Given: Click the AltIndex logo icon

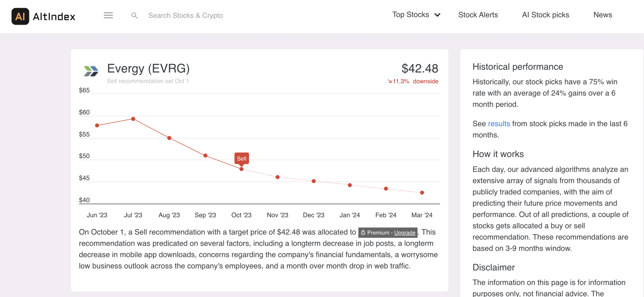Looking at the screenshot, I should coord(20,16).
